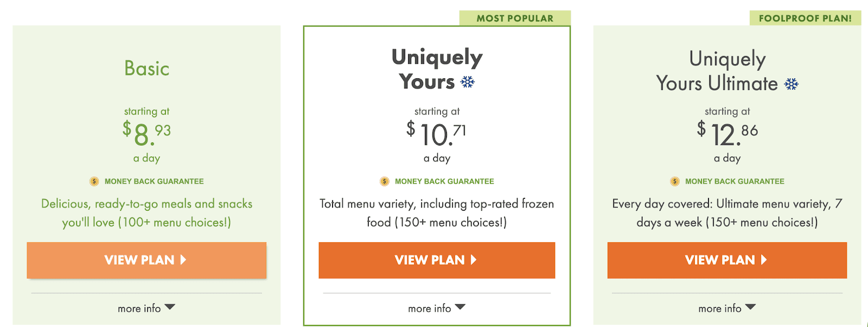Click the arrow icon on Uniquely Yours View Plan
The width and height of the screenshot is (868, 327).
click(474, 260)
